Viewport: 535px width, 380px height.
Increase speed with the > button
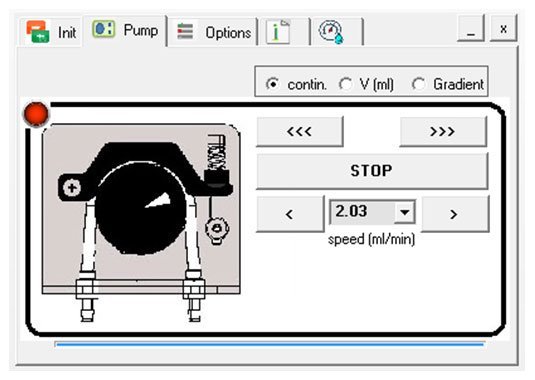pyautogui.click(x=455, y=214)
